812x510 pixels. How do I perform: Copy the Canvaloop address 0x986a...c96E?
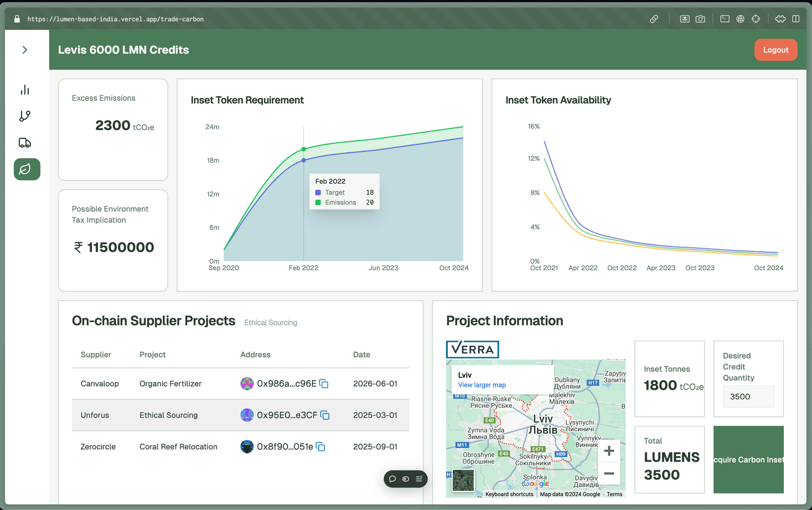[x=324, y=384]
